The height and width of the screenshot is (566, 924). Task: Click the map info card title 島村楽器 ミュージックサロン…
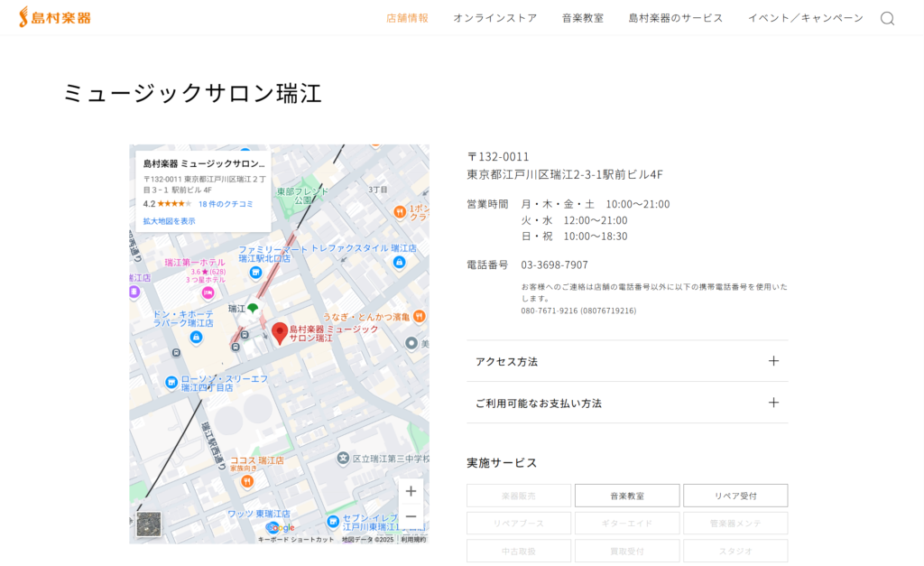tap(204, 163)
